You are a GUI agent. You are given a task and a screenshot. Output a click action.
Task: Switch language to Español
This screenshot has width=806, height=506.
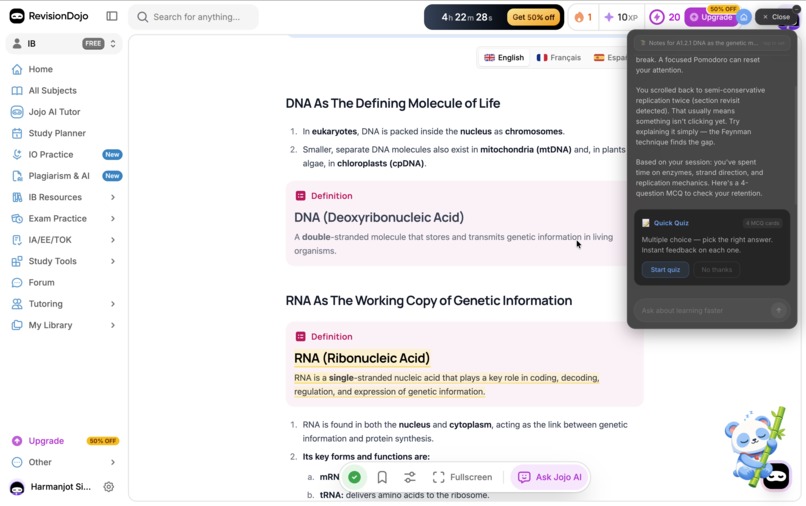pos(610,58)
